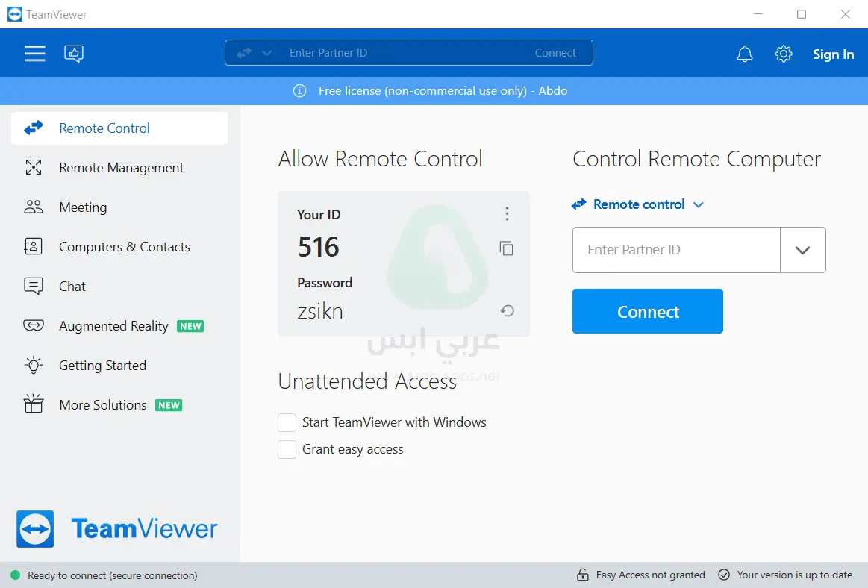Click Sign In
Viewport: 868px width, 588px height.
click(833, 54)
